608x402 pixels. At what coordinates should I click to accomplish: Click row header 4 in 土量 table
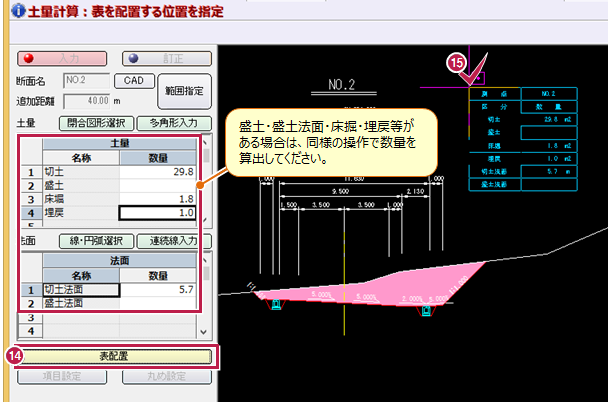click(31, 213)
